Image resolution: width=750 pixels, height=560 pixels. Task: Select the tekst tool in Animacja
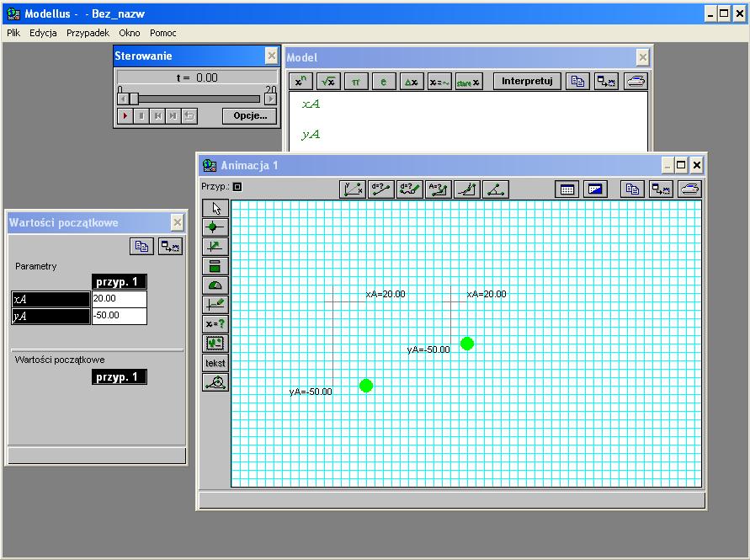tap(215, 363)
